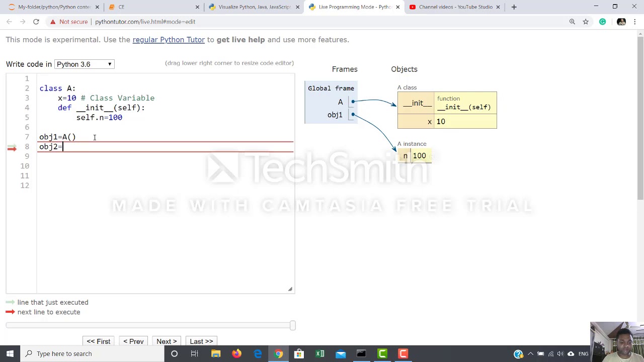Click class attribute x value 10
This screenshot has width=644, height=362.
[x=441, y=122]
